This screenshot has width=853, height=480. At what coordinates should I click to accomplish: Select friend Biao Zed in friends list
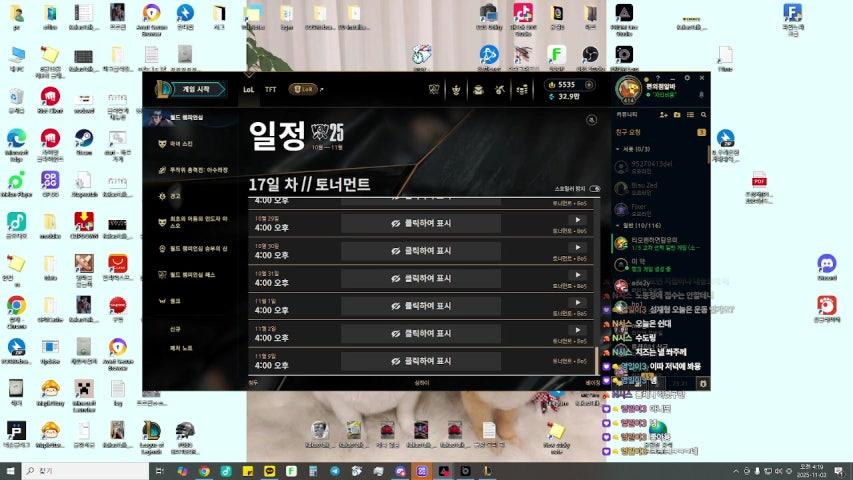point(659,188)
